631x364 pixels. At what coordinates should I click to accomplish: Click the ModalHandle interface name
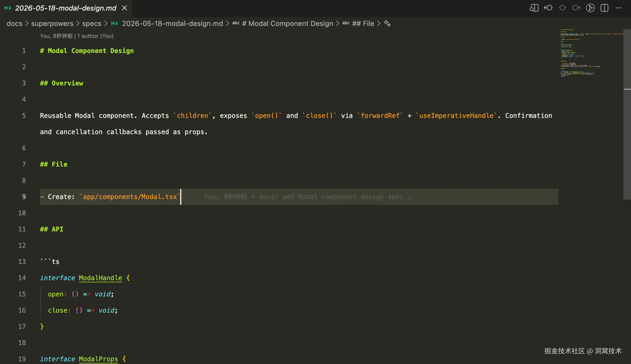[100, 278]
